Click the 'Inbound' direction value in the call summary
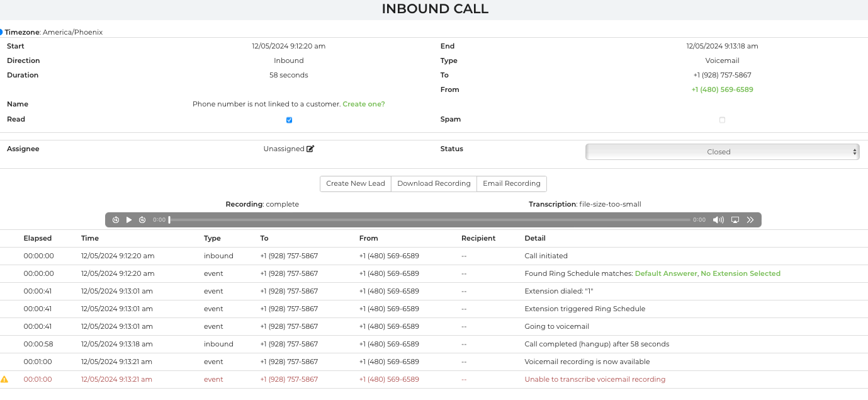Image resolution: width=868 pixels, height=400 pixels. [289, 60]
